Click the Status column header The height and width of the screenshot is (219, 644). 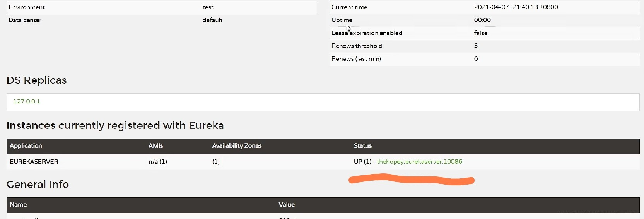click(x=362, y=146)
